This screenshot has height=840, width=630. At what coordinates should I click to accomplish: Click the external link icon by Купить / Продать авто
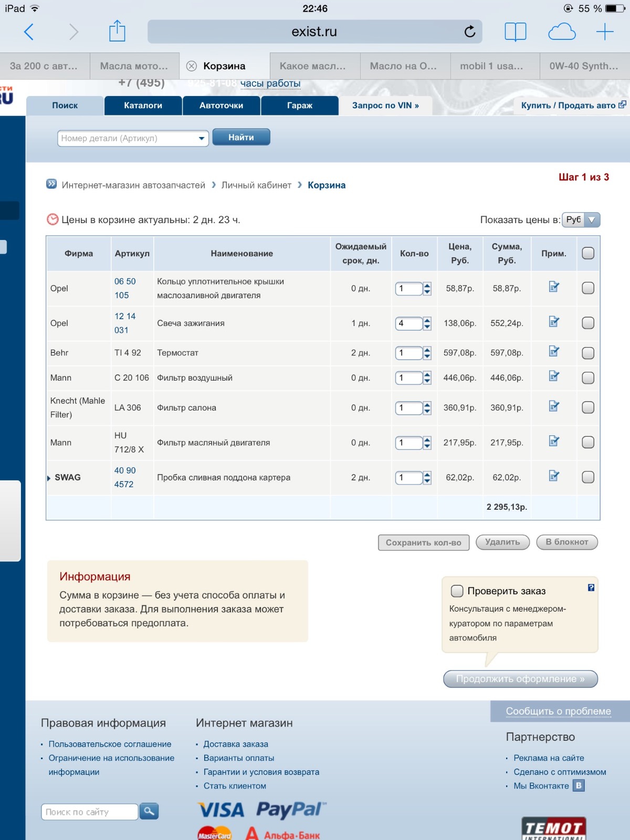click(x=622, y=105)
